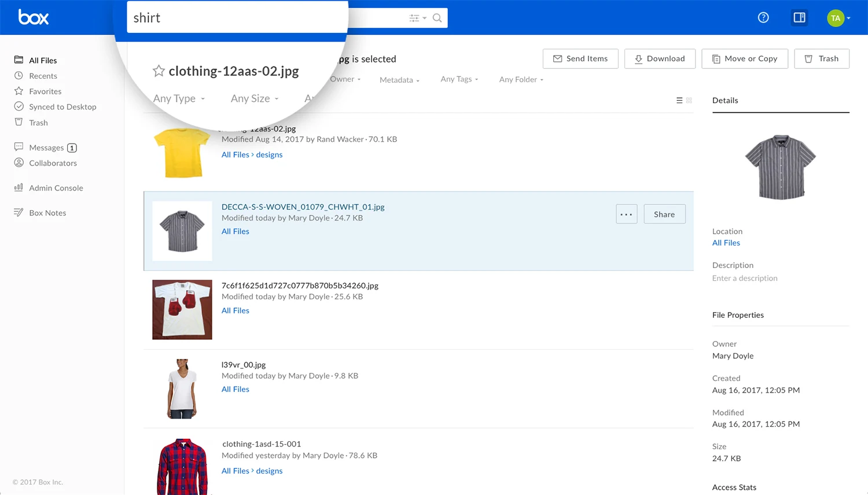Open Messages in the sidebar
The image size is (868, 495).
pos(46,148)
